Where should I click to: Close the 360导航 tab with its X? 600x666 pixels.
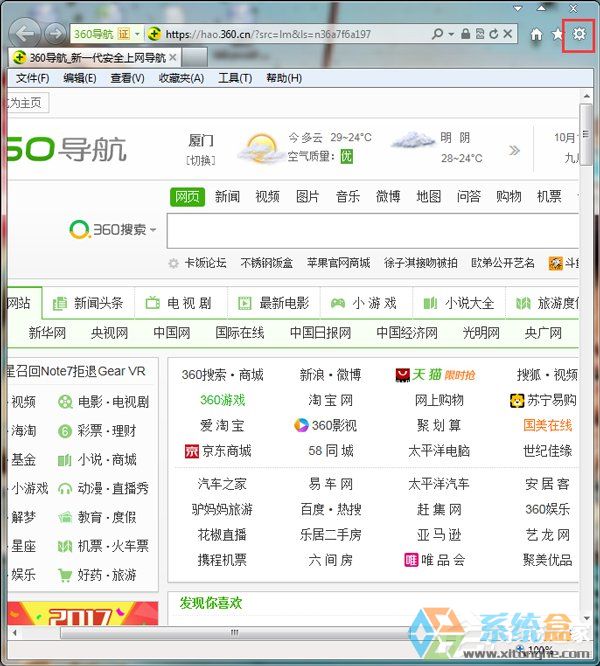point(172,57)
